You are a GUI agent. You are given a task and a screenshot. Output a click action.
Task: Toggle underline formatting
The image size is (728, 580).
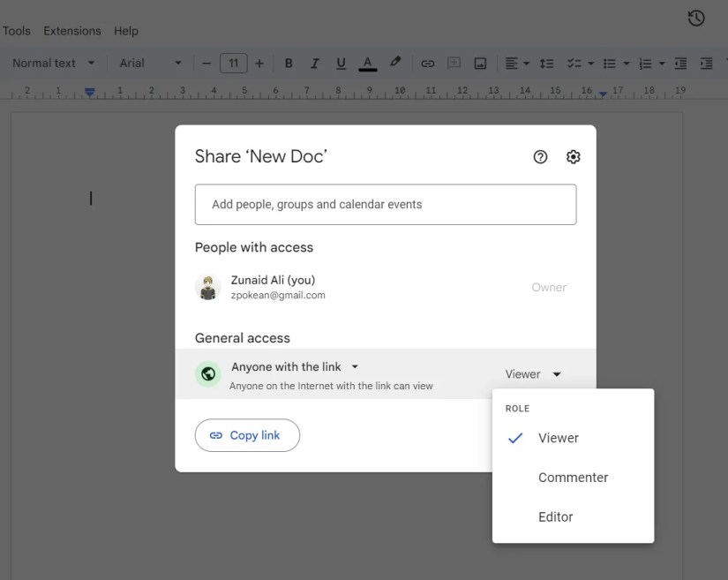tap(341, 63)
